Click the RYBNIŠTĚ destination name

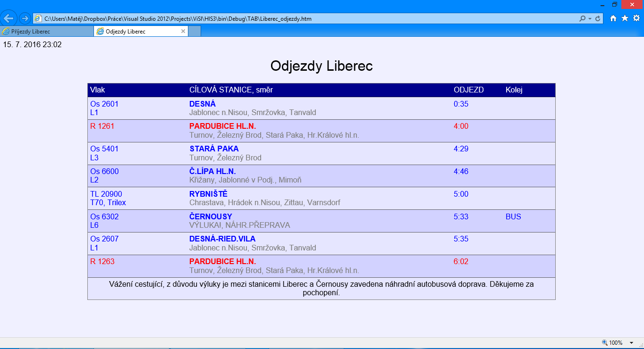[208, 194]
